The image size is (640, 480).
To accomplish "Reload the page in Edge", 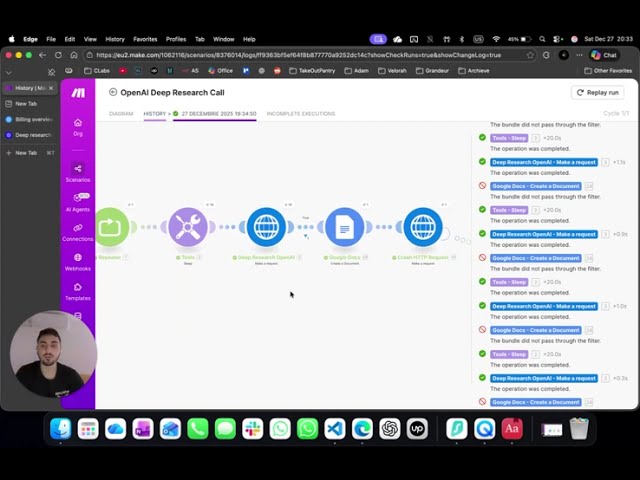I will click(x=58, y=55).
